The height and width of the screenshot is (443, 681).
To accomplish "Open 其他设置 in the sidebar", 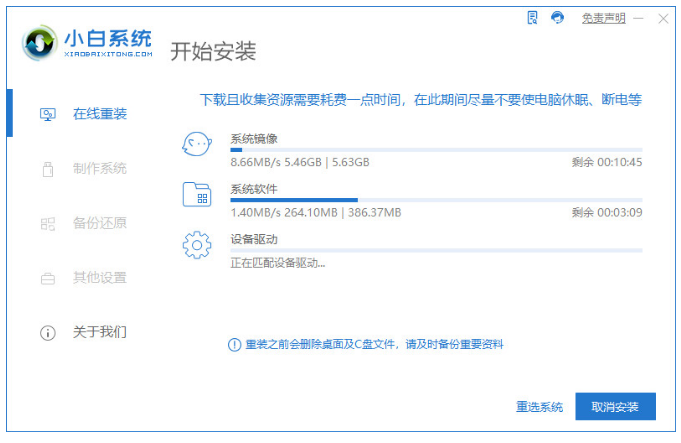I will (100, 278).
